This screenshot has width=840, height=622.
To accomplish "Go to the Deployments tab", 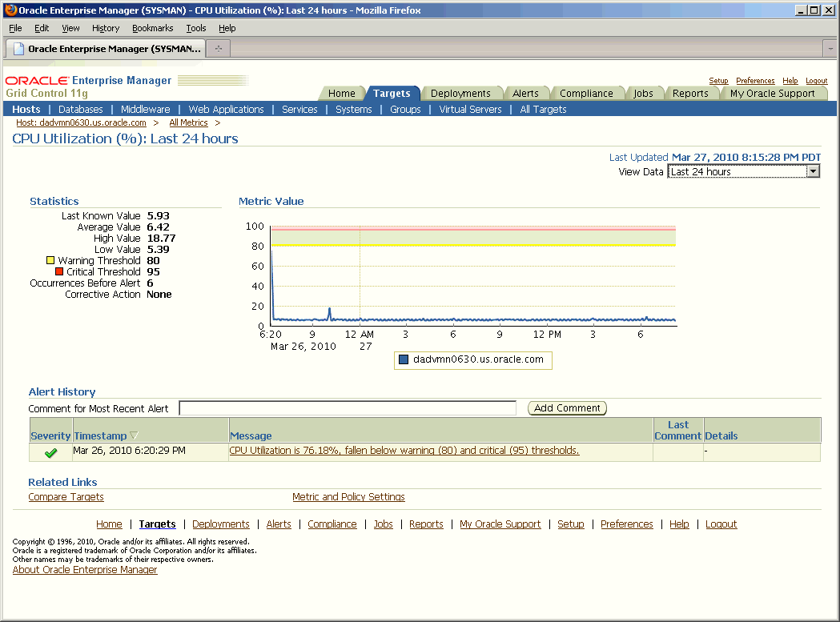I will tap(460, 93).
